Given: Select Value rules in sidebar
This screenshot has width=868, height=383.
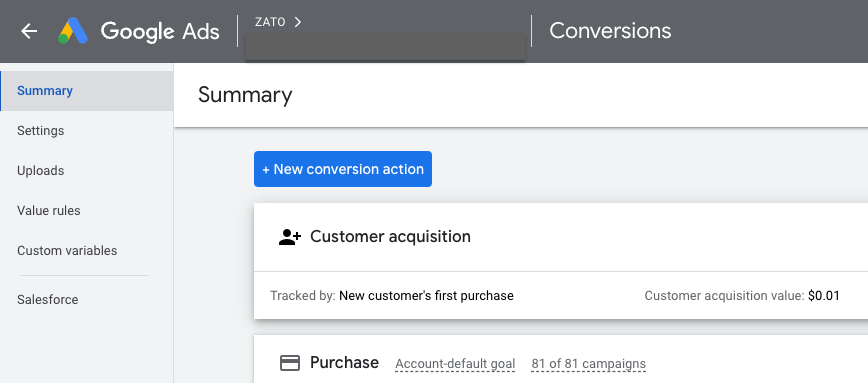Looking at the screenshot, I should (x=87, y=210).
